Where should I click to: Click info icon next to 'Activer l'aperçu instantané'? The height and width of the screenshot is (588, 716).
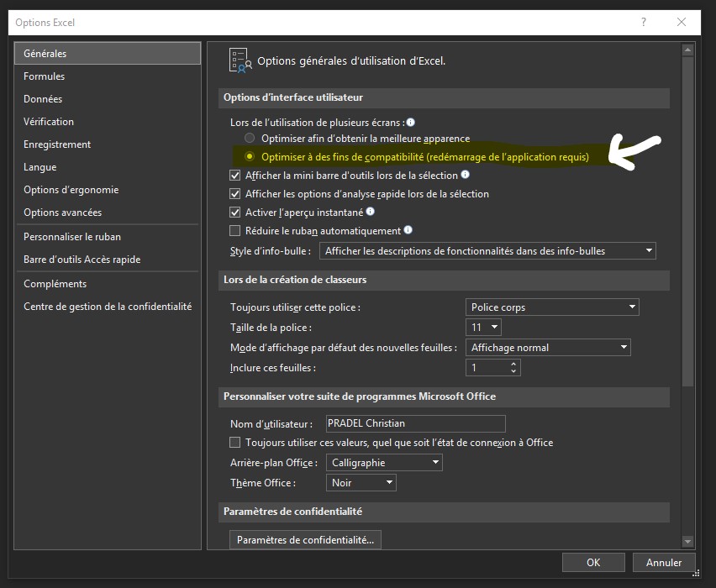[371, 213]
